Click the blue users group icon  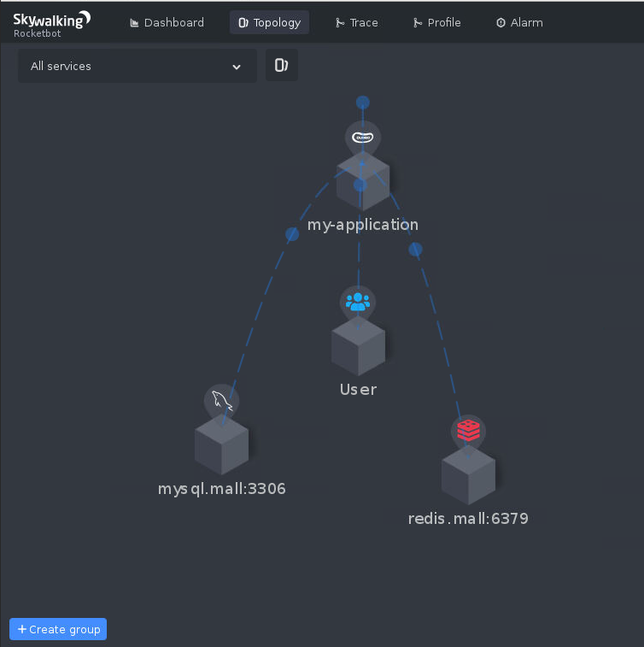pyautogui.click(x=358, y=302)
